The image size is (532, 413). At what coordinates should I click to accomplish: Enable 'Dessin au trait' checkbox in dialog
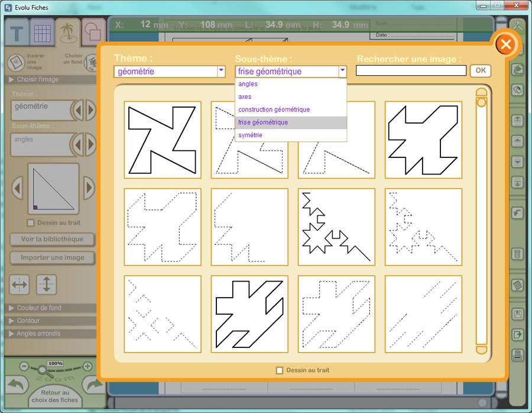[280, 370]
